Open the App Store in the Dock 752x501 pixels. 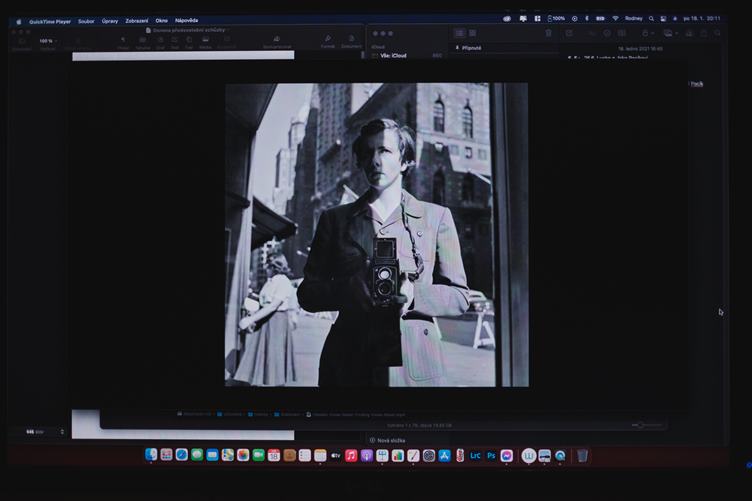[445, 455]
